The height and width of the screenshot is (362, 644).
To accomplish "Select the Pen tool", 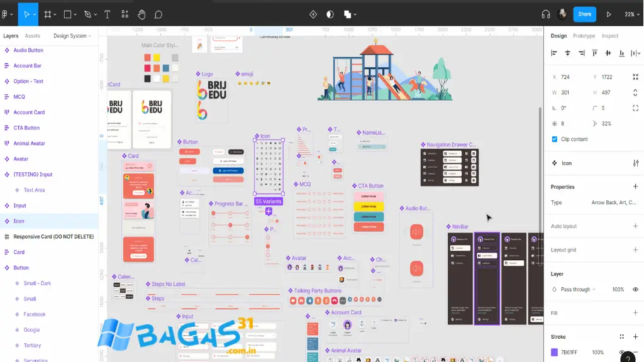I will (x=88, y=13).
